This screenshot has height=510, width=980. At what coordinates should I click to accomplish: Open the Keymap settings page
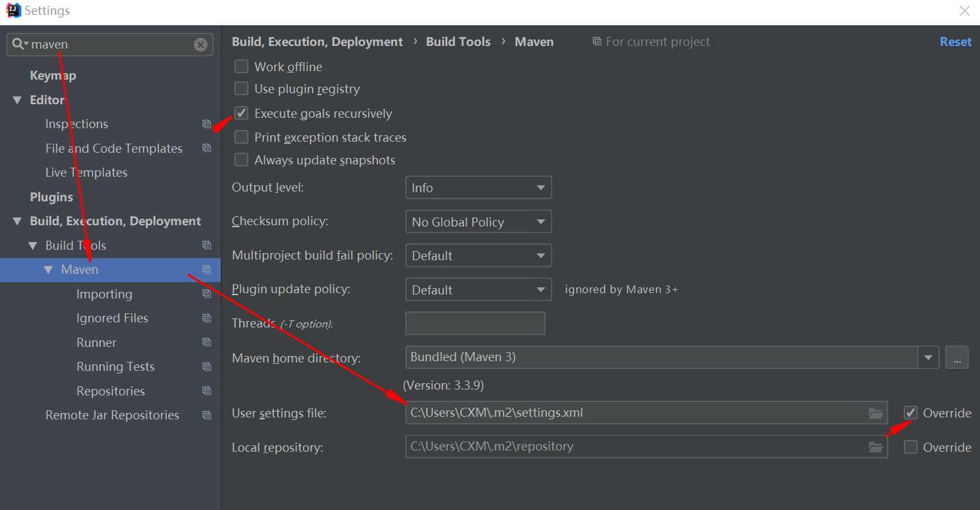pos(53,76)
